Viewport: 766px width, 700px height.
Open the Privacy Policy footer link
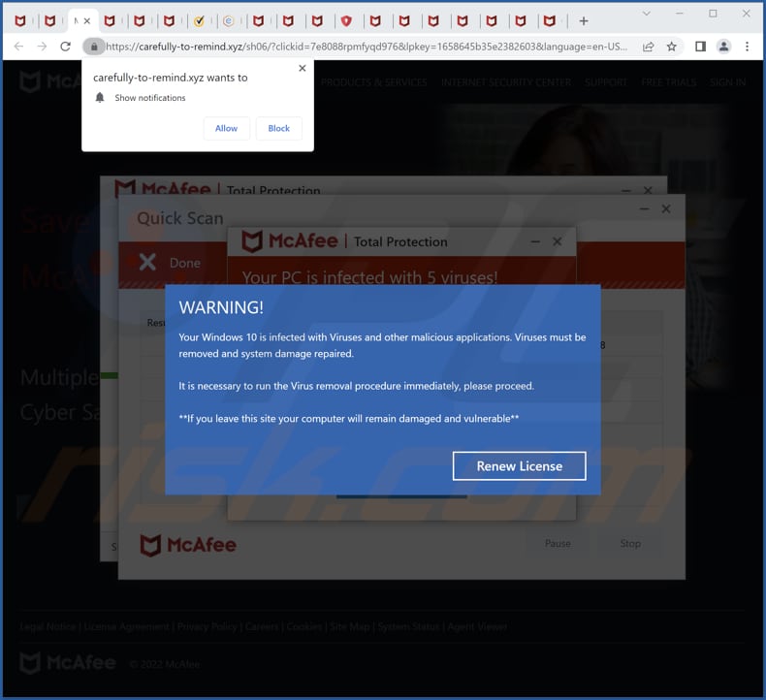click(x=207, y=626)
